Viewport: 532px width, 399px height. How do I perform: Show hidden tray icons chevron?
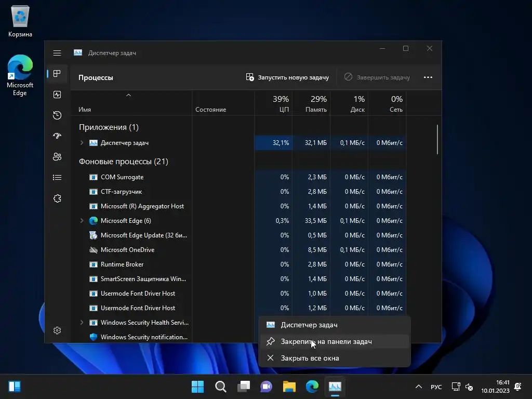(x=419, y=387)
